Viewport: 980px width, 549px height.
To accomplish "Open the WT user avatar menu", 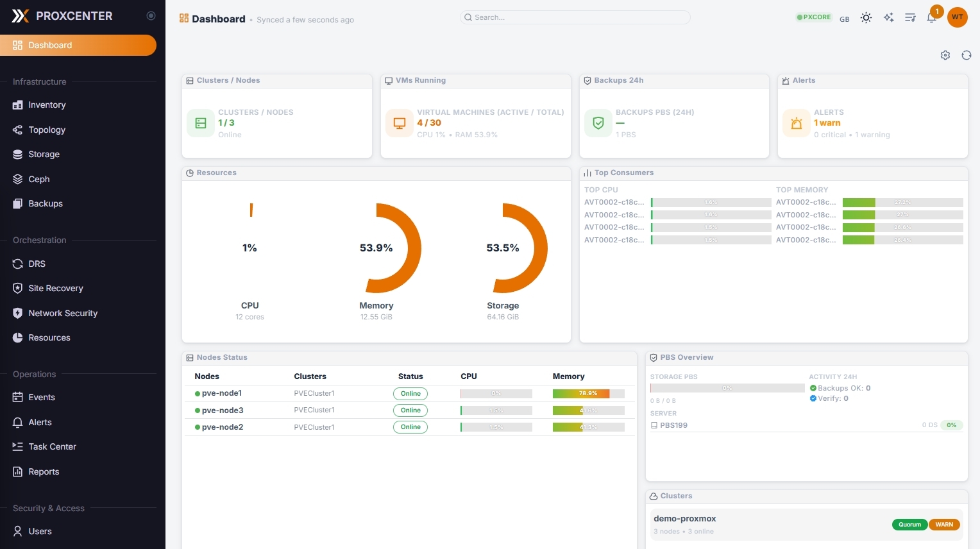I will [x=957, y=17].
